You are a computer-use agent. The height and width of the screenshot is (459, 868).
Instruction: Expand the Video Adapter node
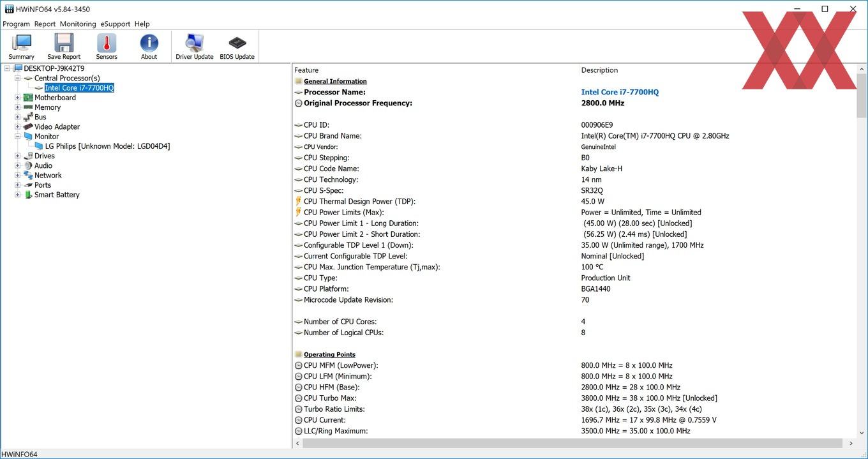coord(18,127)
